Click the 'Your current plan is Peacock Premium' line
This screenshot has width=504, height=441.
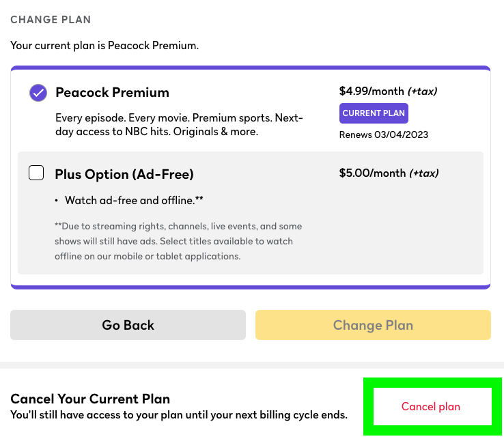[104, 46]
